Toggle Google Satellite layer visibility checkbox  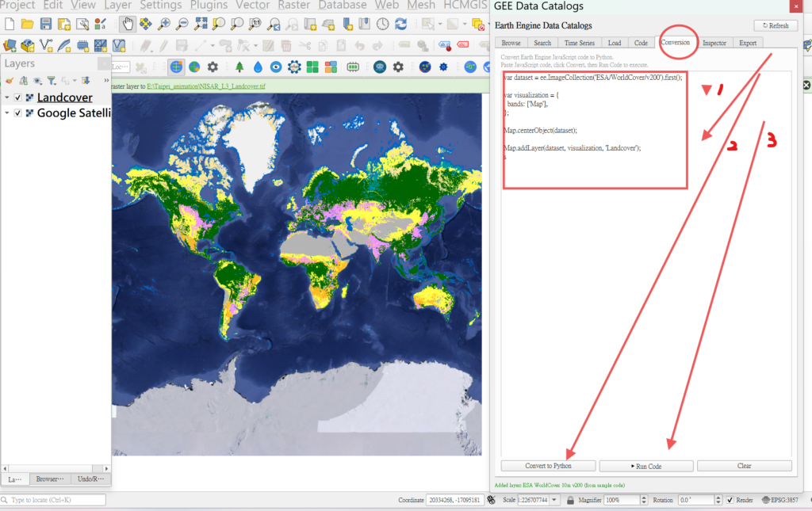click(17, 113)
